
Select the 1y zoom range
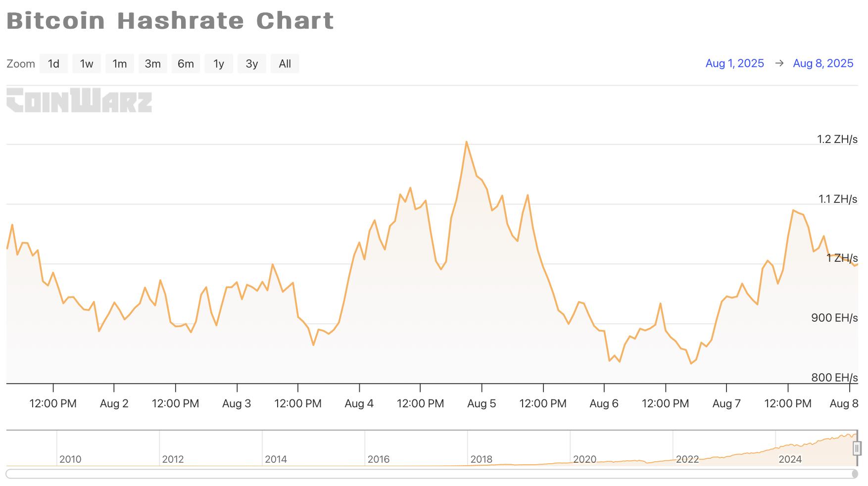tap(219, 64)
